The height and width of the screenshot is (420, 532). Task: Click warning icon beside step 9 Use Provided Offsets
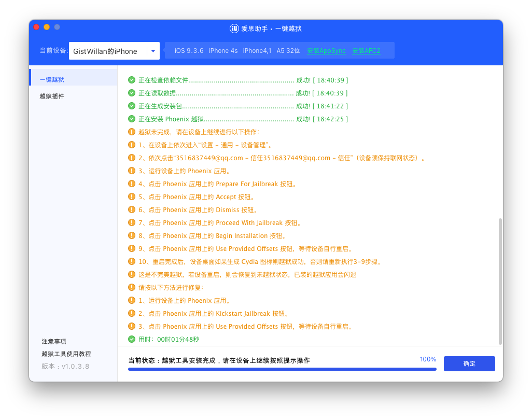132,248
